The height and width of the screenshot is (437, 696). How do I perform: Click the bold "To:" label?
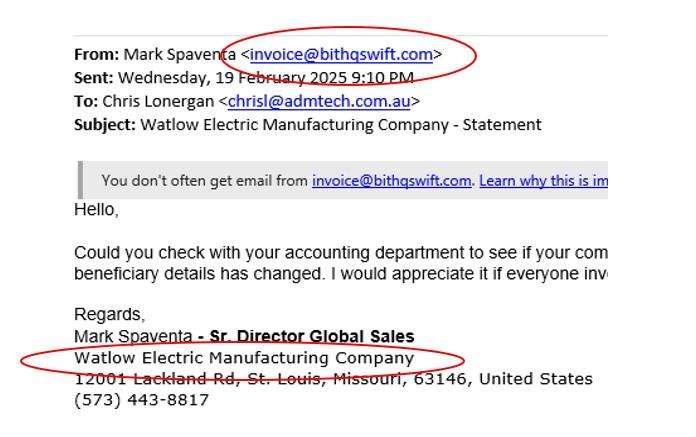86,101
